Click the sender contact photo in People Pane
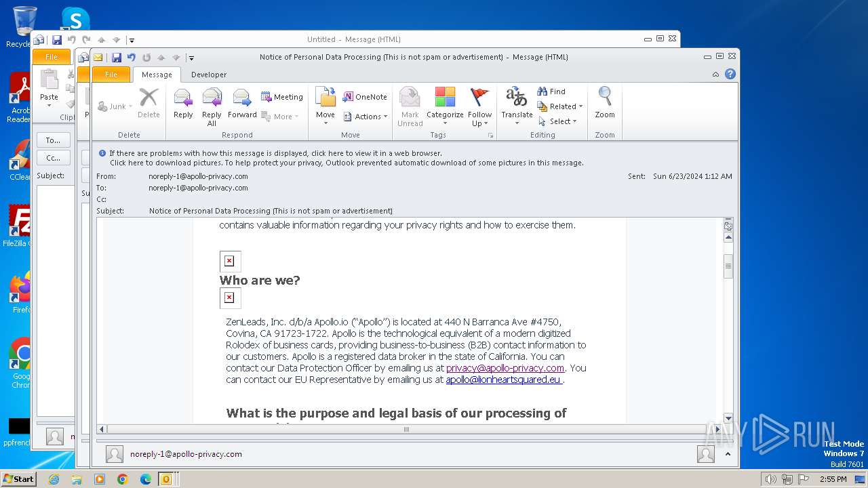This screenshot has width=868, height=488. point(115,454)
